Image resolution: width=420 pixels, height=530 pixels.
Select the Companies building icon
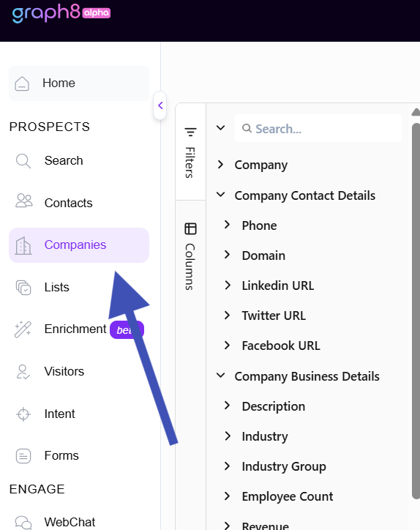tap(23, 245)
